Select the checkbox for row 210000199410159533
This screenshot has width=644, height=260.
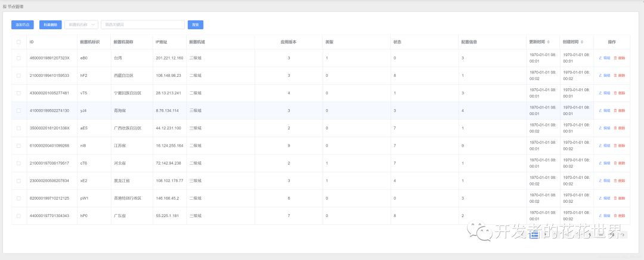(18, 76)
